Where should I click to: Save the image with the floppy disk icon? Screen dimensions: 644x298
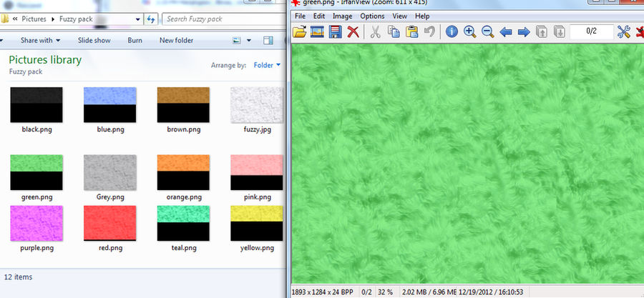tap(336, 32)
